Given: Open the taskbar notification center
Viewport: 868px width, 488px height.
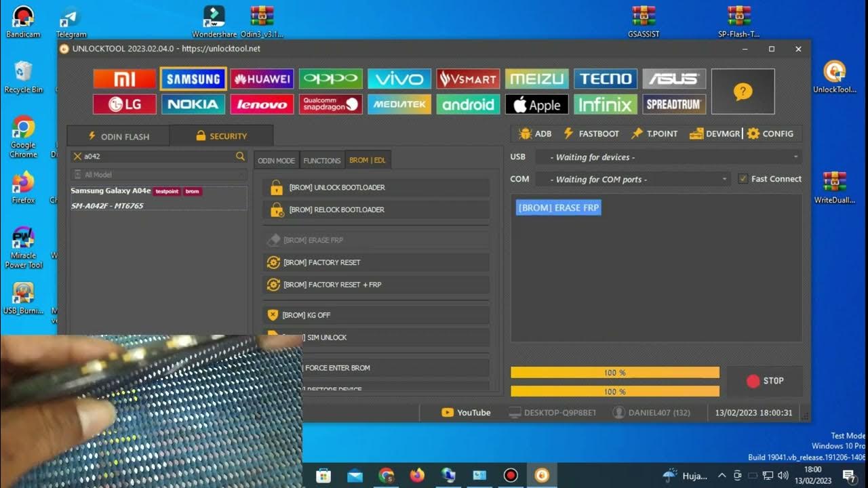Looking at the screenshot, I should pos(848,475).
